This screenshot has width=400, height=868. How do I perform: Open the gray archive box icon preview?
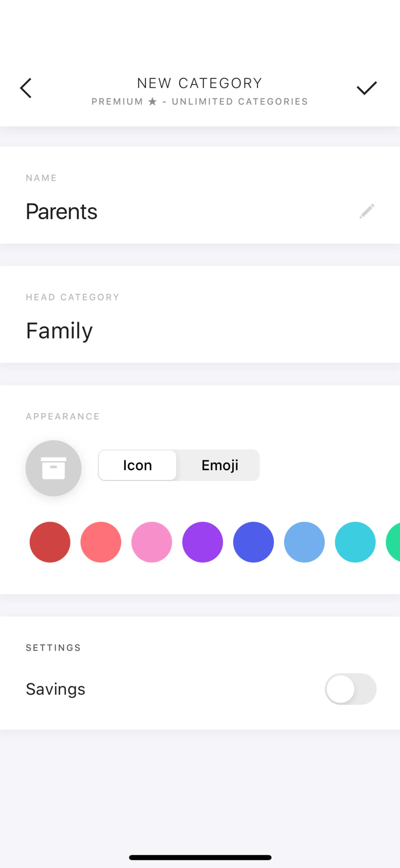pyautogui.click(x=54, y=468)
